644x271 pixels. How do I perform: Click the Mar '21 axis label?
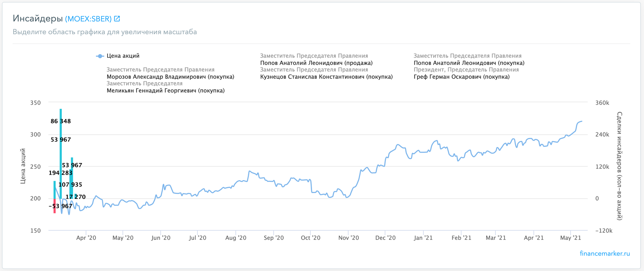[496, 238]
